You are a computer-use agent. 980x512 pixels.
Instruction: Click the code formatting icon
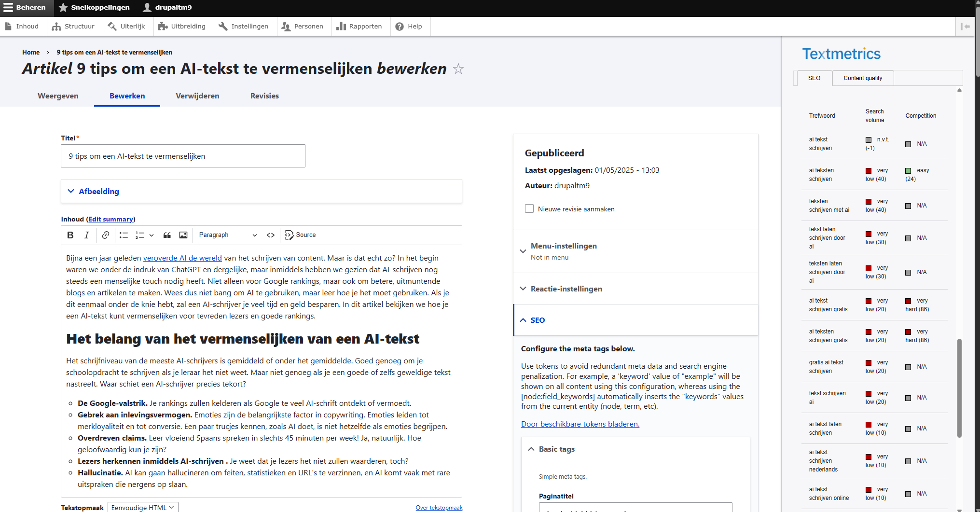pyautogui.click(x=271, y=235)
